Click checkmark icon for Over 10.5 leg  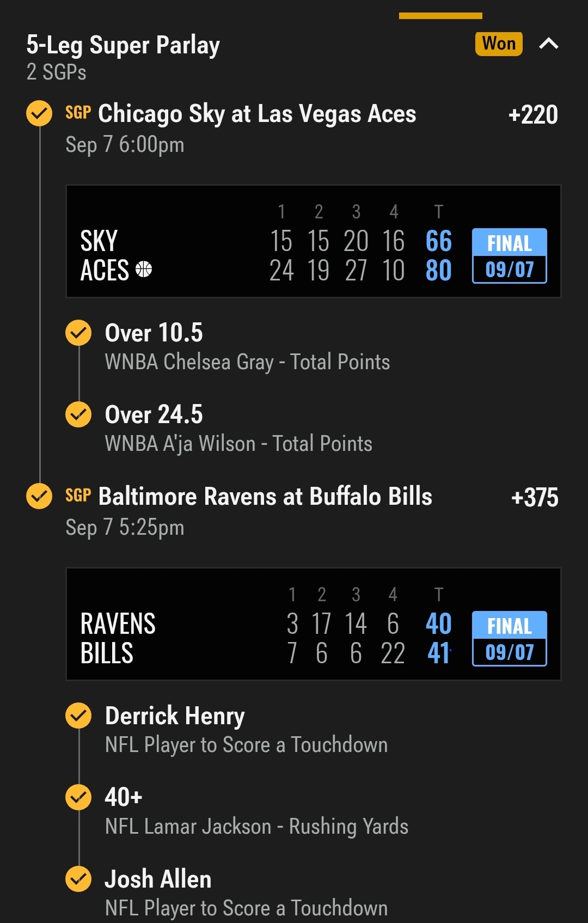(78, 332)
